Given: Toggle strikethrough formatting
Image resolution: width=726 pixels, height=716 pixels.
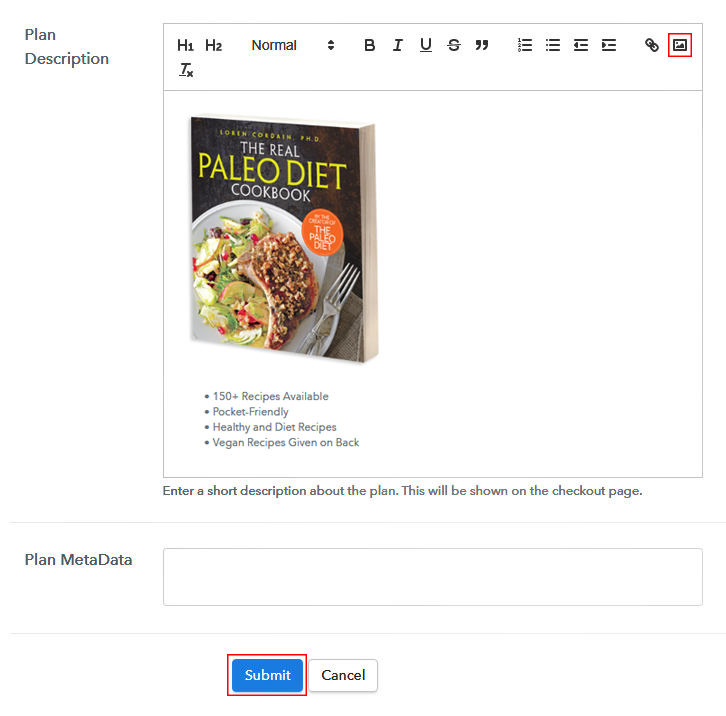Looking at the screenshot, I should pyautogui.click(x=454, y=45).
